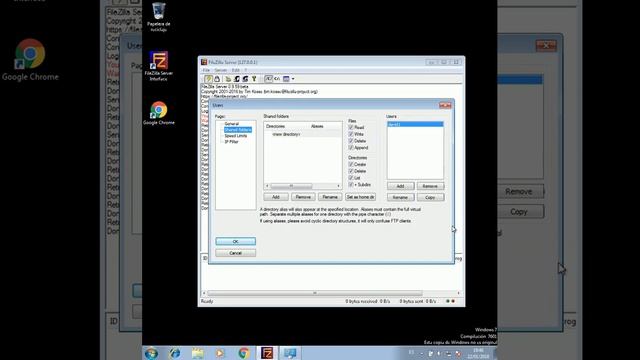
Task: Click the Shared folders scrollbar left arrow
Action: (x=267, y=186)
